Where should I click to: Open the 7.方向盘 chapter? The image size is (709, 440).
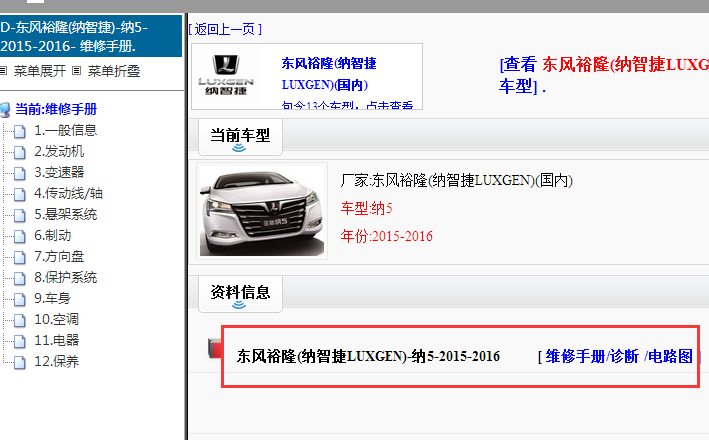tap(59, 256)
